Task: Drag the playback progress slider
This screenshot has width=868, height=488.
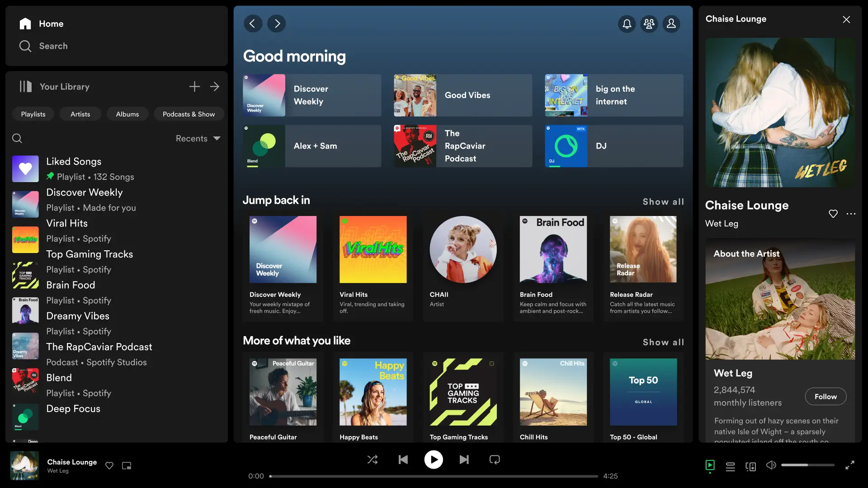Action: pos(271,476)
